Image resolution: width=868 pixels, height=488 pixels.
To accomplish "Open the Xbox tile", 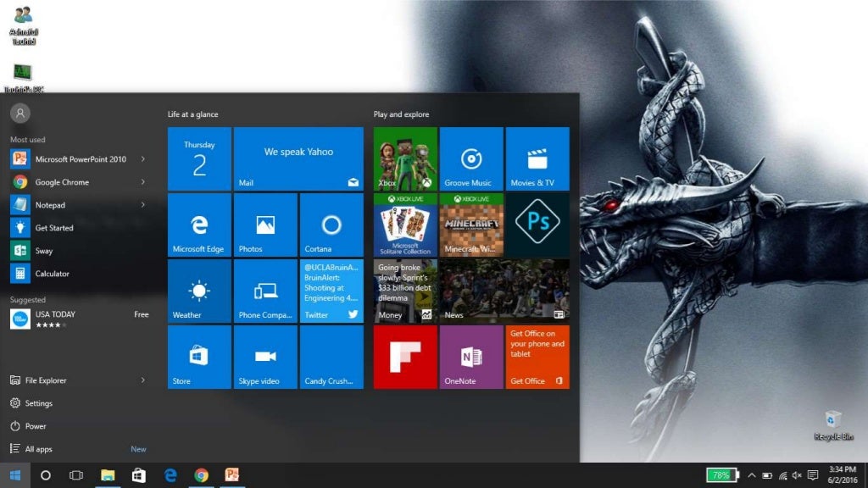I will point(405,158).
